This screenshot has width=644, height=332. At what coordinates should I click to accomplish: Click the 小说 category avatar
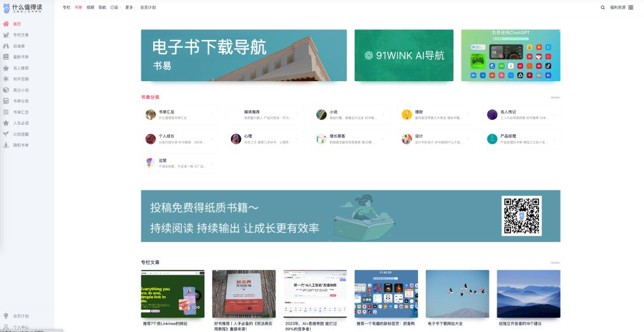click(x=321, y=115)
